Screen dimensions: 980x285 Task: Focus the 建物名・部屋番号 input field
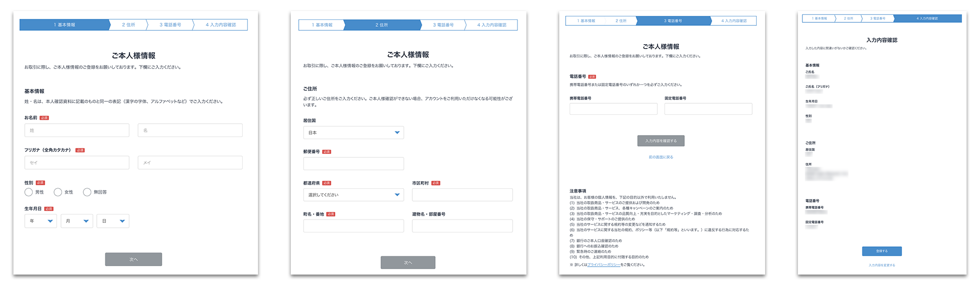(462, 226)
